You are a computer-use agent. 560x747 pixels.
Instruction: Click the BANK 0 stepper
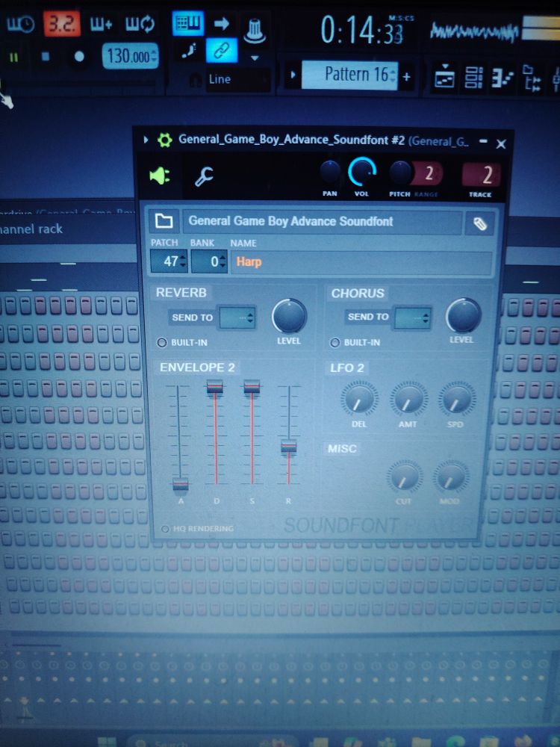(209, 261)
